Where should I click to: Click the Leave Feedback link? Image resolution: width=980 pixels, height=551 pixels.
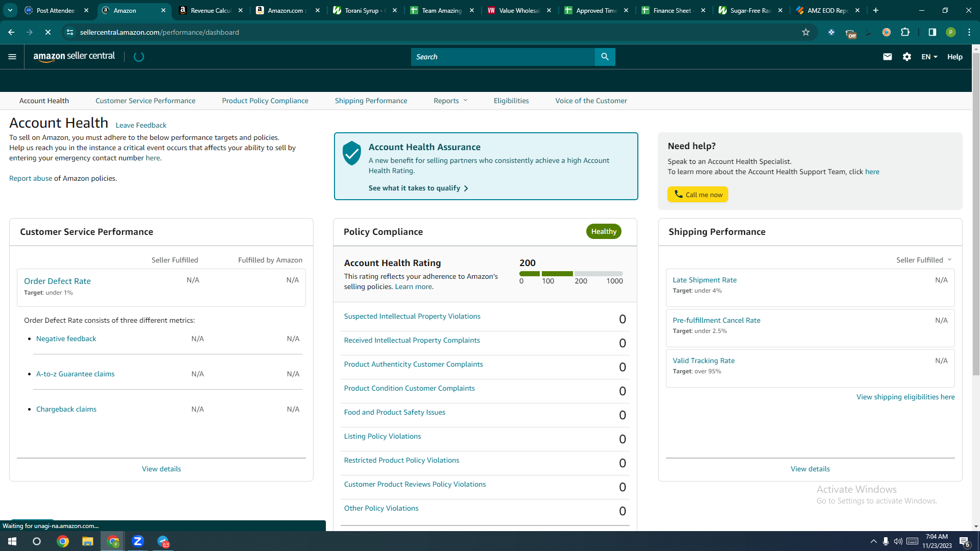pos(141,125)
